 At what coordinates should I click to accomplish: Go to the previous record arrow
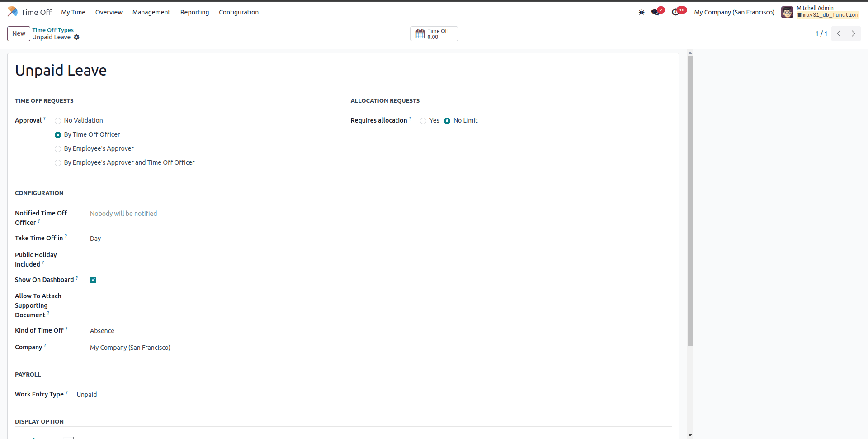839,33
